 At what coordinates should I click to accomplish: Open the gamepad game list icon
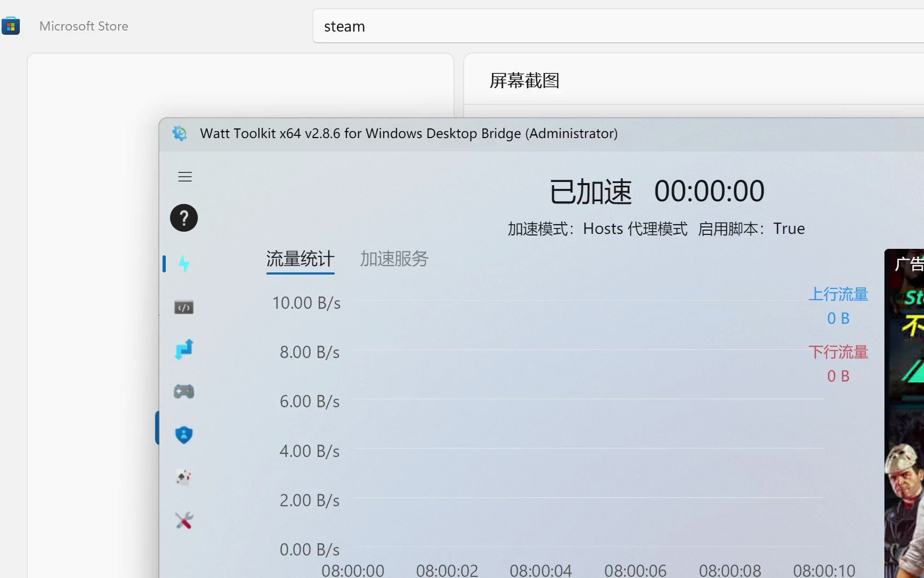tap(184, 392)
